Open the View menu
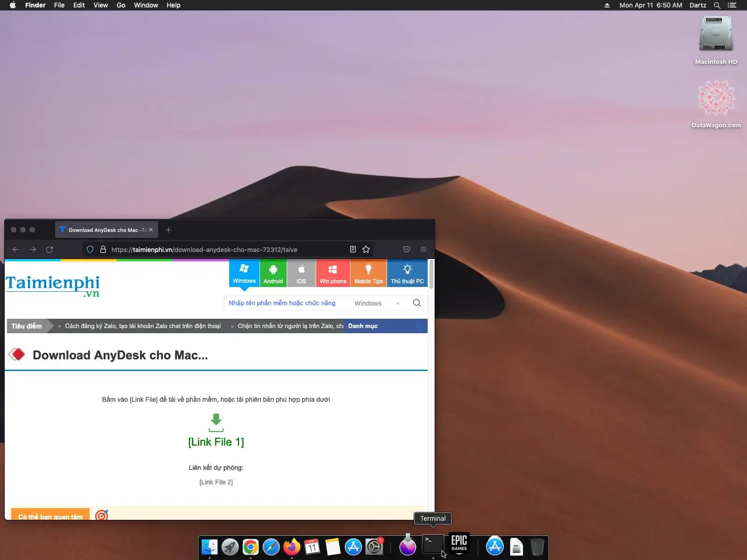 (101, 5)
